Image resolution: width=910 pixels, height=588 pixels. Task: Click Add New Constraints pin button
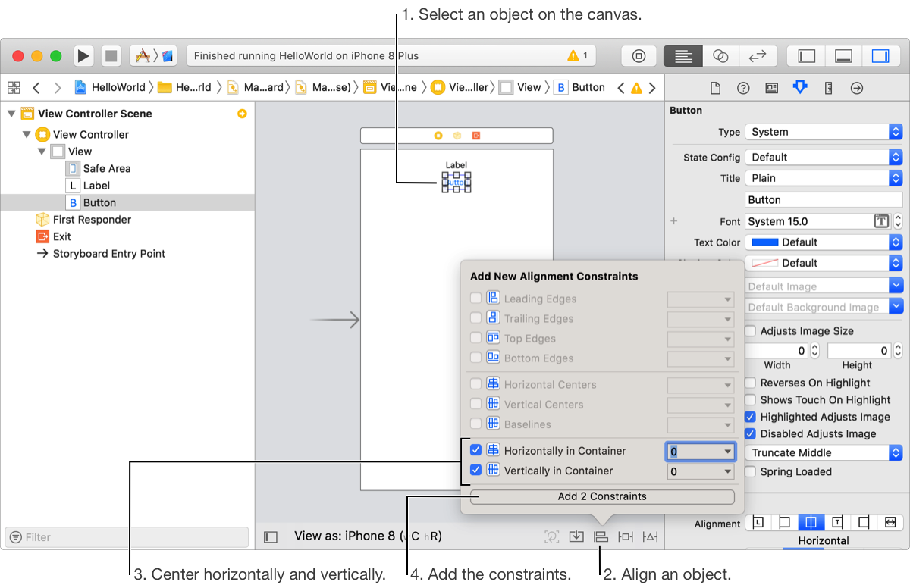click(x=625, y=536)
